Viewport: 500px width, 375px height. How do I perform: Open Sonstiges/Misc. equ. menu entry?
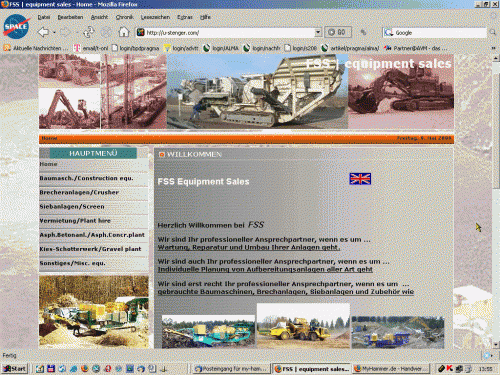click(x=72, y=263)
